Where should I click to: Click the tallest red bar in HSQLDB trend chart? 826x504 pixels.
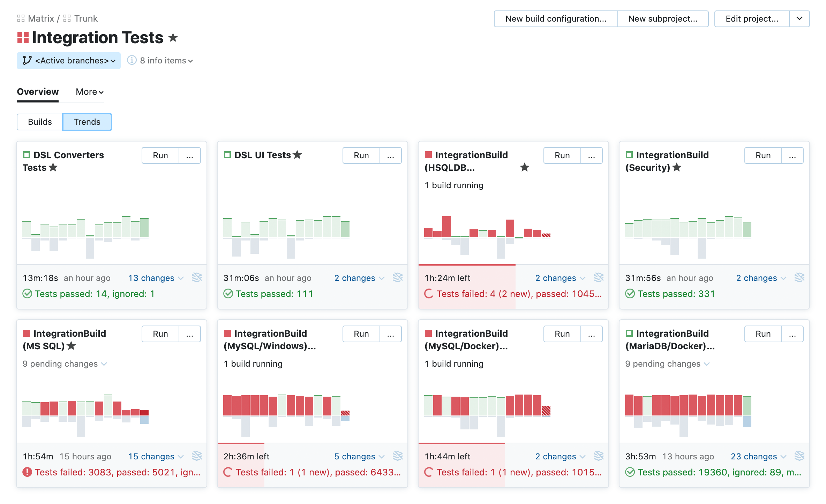446,227
